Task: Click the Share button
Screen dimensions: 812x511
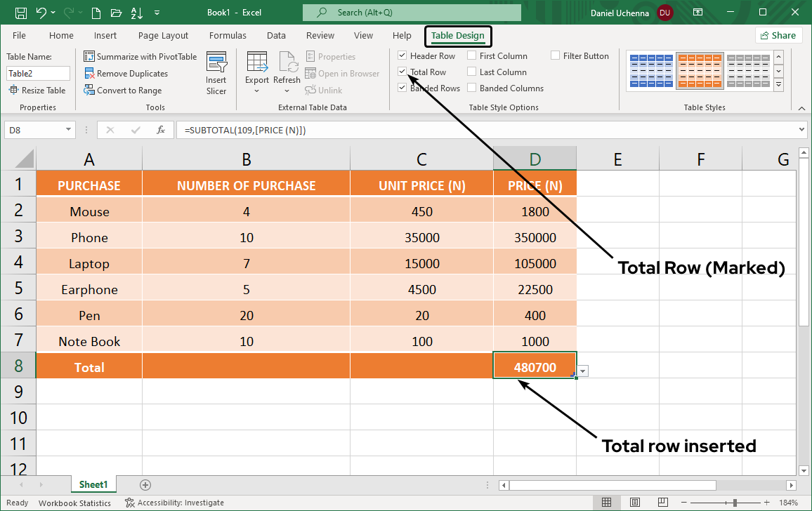Action: pos(778,35)
